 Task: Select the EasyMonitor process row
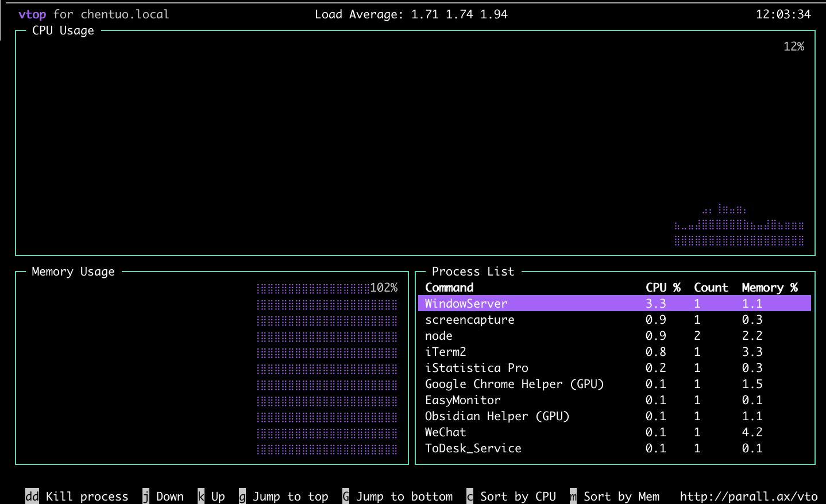462,400
